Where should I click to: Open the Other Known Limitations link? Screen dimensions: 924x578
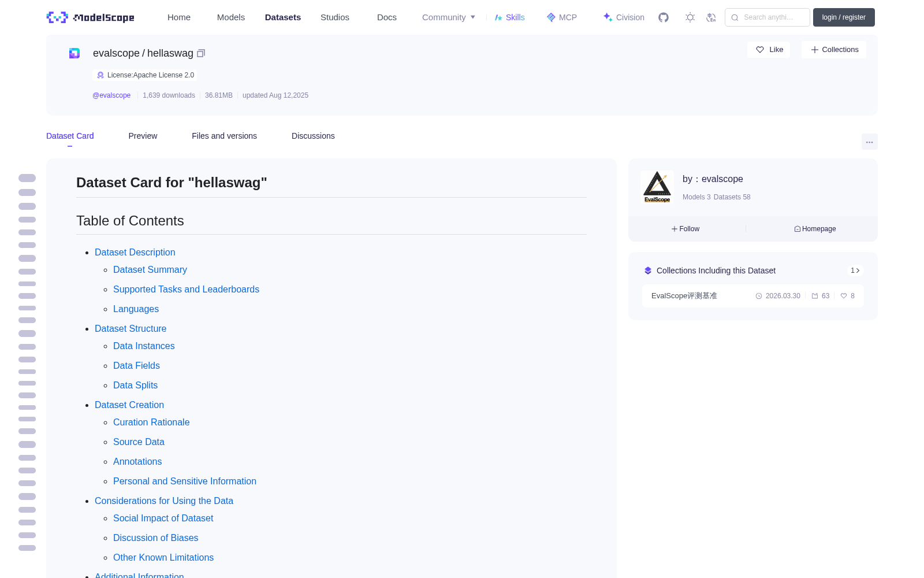163,557
